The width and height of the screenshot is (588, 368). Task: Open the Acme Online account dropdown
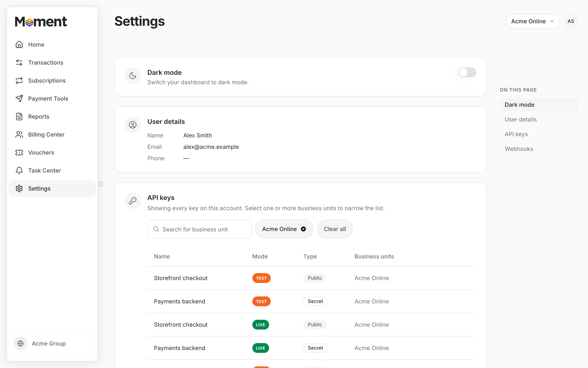533,21
